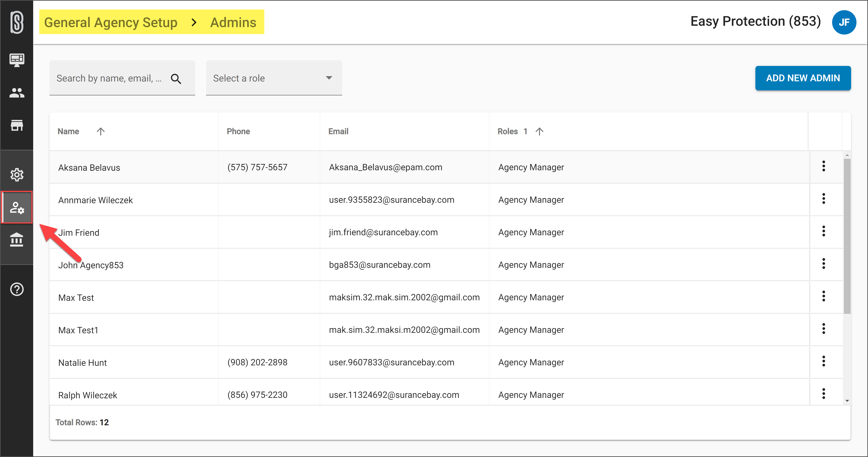Image resolution: width=868 pixels, height=457 pixels.
Task: Click email user.9355823@surancebay.com
Action: [392, 200]
